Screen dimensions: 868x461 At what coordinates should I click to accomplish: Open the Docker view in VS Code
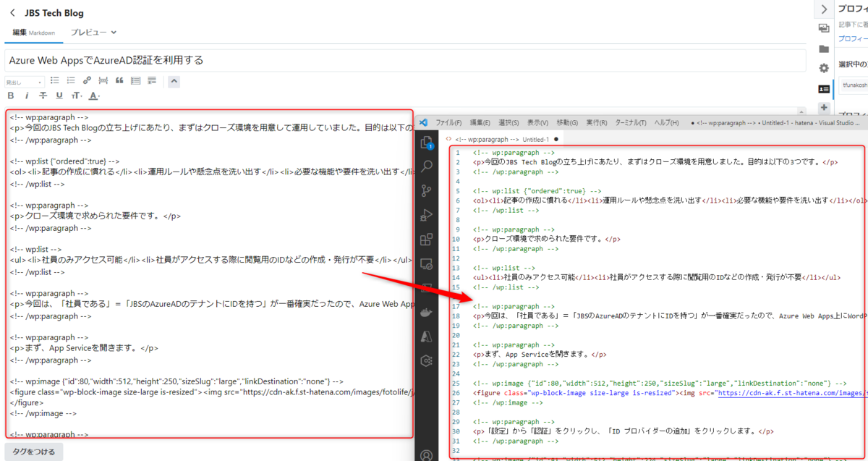pos(427,312)
